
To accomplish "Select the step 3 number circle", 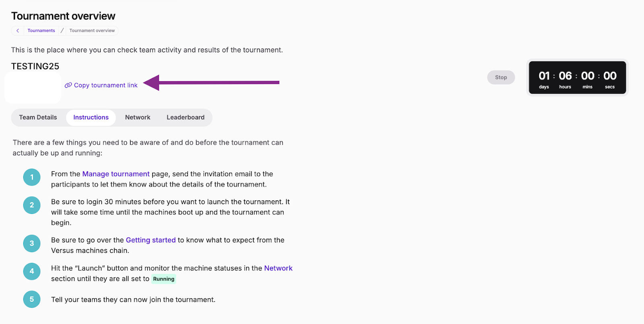I will pos(32,243).
